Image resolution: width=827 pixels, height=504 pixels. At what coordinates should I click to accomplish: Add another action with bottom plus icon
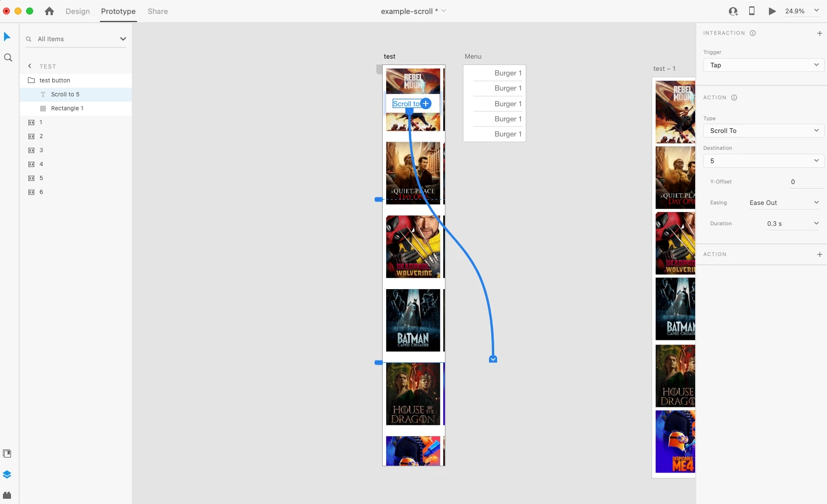point(819,254)
